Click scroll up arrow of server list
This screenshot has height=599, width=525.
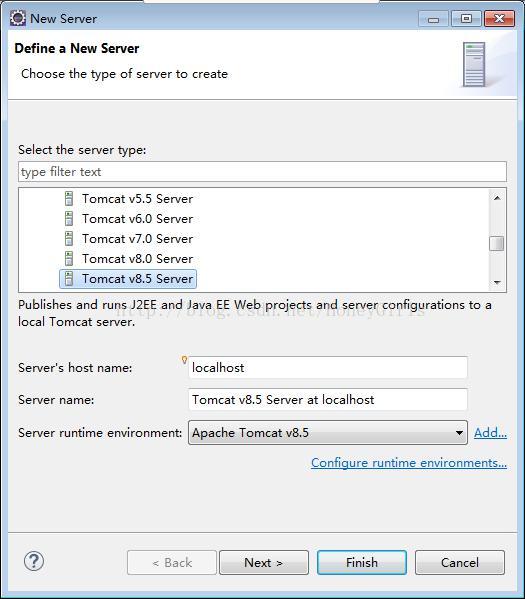point(497,198)
